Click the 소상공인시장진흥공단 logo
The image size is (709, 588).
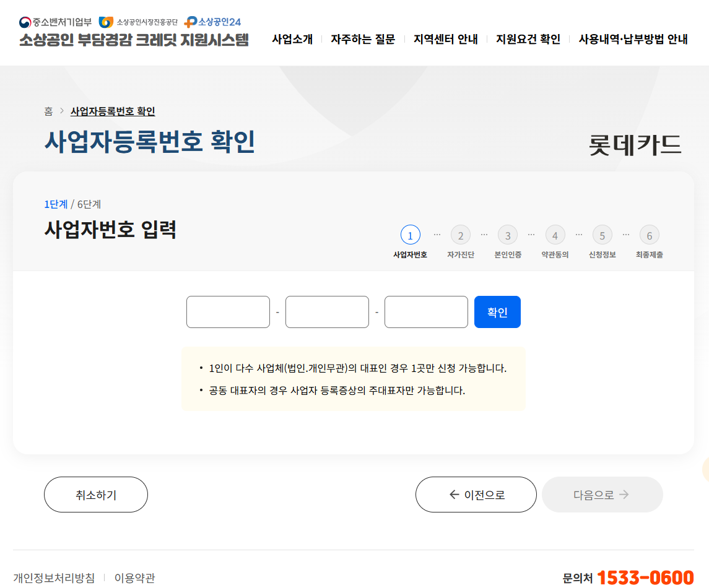[x=138, y=22]
